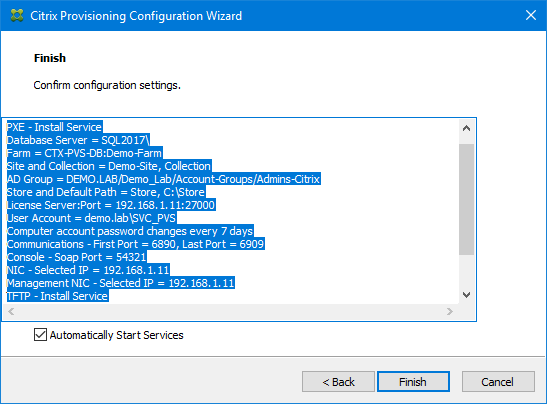Click the vertical scrollbar thumb

[466, 199]
